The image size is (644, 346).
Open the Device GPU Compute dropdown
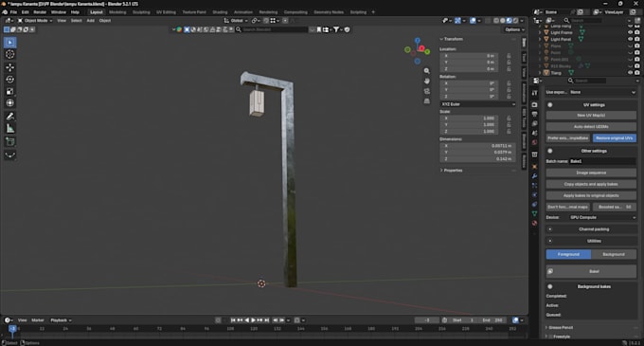[602, 217]
